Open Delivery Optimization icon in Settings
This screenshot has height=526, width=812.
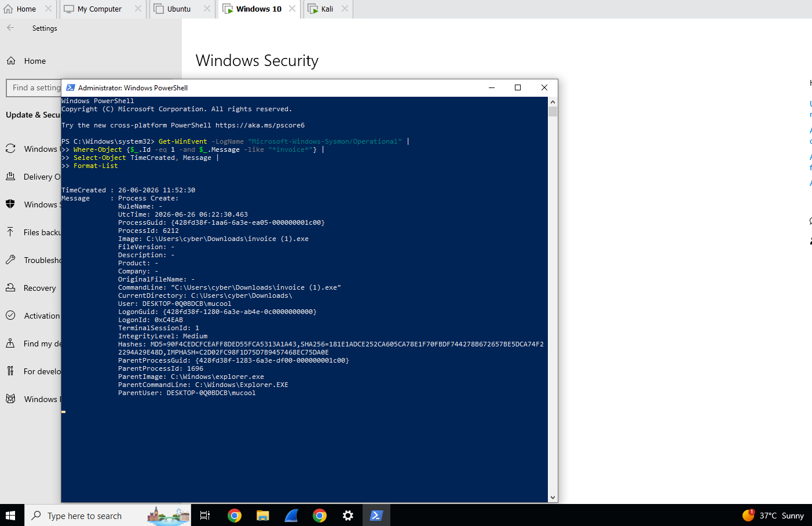click(x=10, y=177)
